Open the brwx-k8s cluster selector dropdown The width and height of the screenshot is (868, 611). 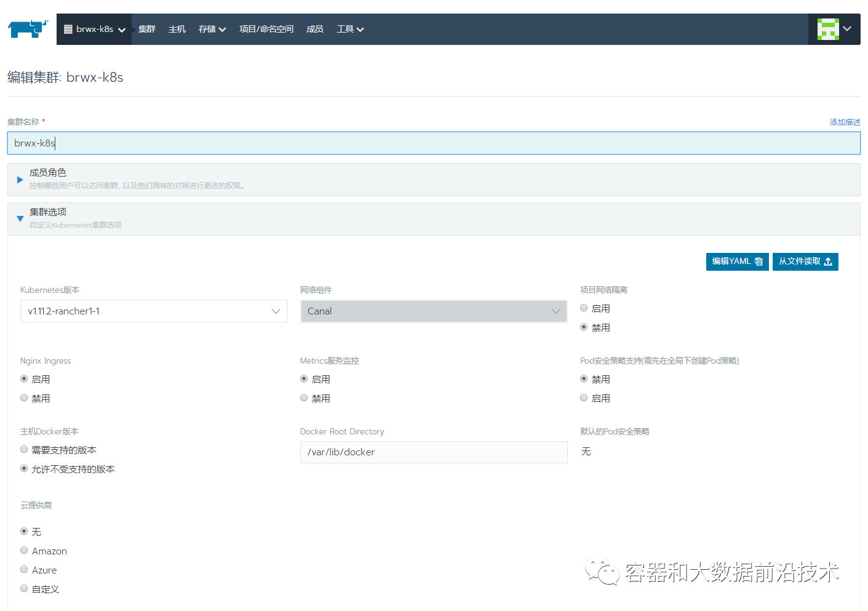pos(95,29)
